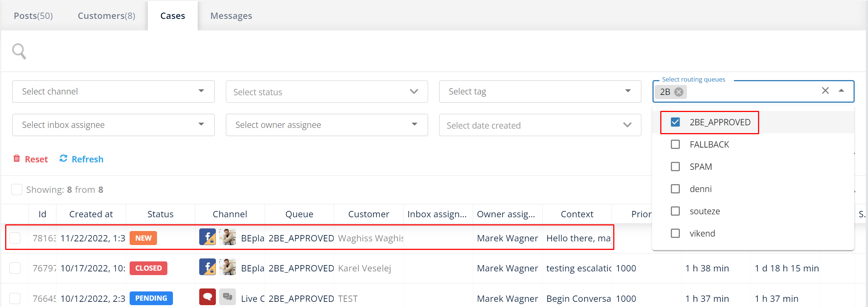Sort by the Channel column header
Screen dimensions: 868x307
(230, 214)
